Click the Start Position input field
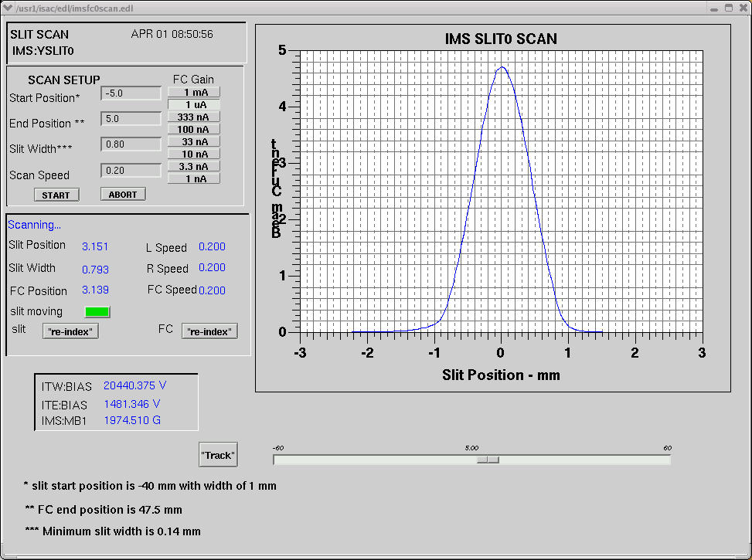Screen dimensions: 752x560 click(x=131, y=93)
